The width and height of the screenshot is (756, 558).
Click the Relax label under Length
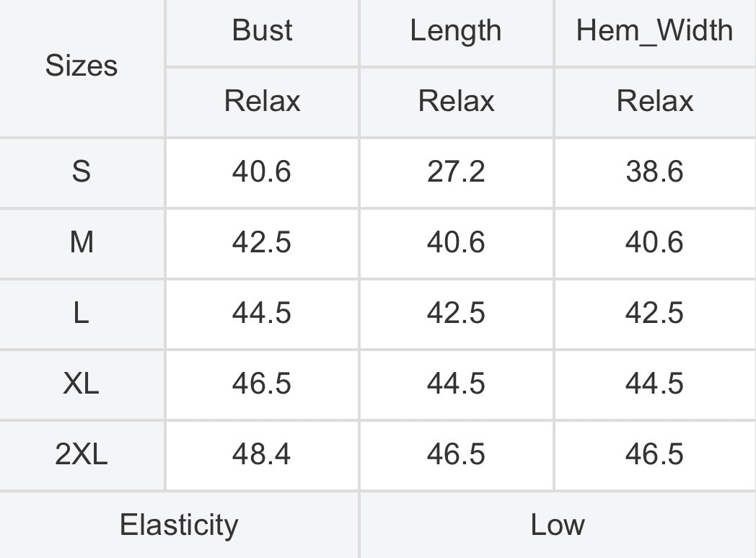tap(456, 101)
